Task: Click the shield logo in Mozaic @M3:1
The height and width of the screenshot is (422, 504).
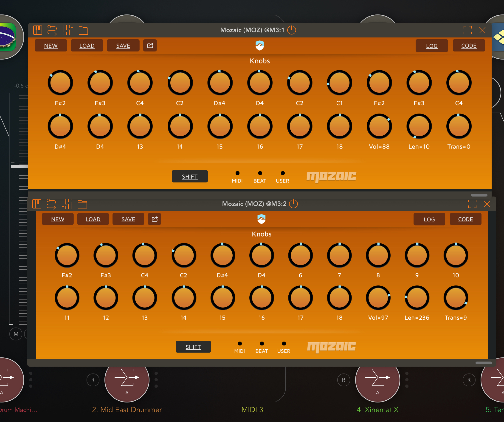Action: [x=260, y=45]
